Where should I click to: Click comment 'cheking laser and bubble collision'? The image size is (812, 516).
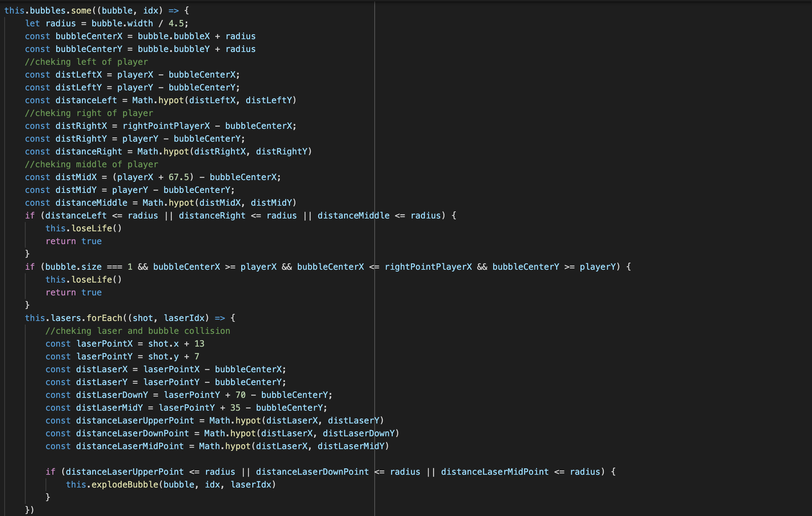pos(138,331)
